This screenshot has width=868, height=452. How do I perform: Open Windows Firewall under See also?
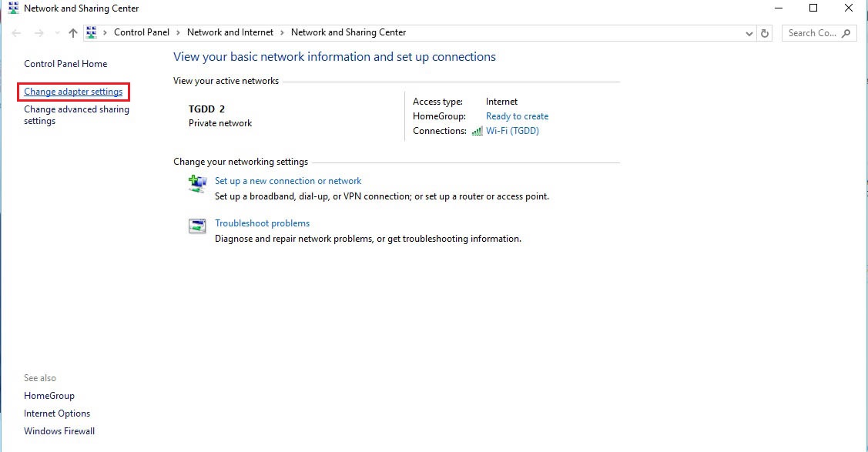59,431
